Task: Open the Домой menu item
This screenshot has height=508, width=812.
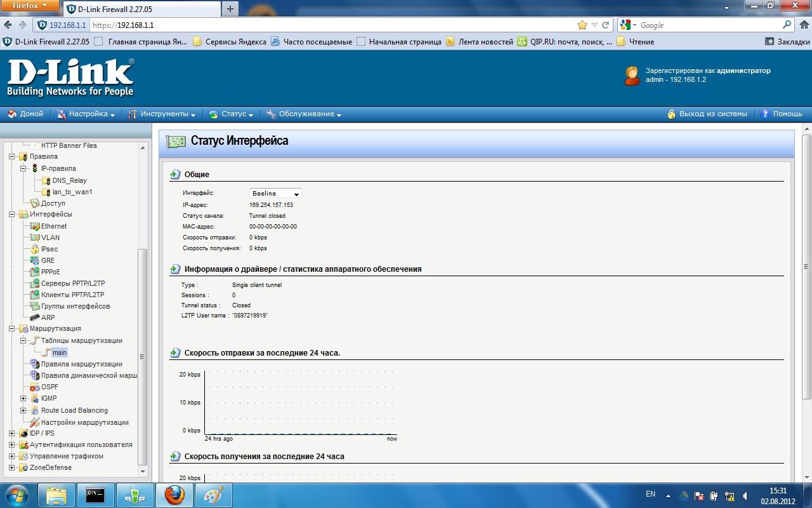Action: pos(25,114)
